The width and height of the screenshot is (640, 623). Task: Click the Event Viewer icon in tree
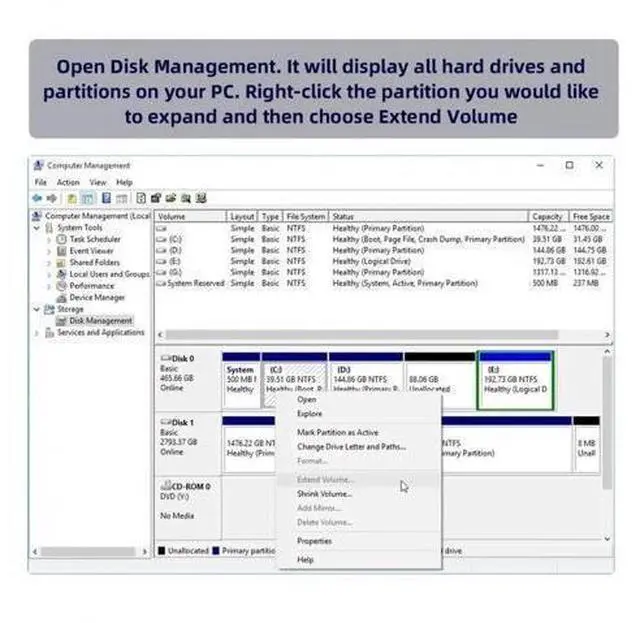point(62,251)
